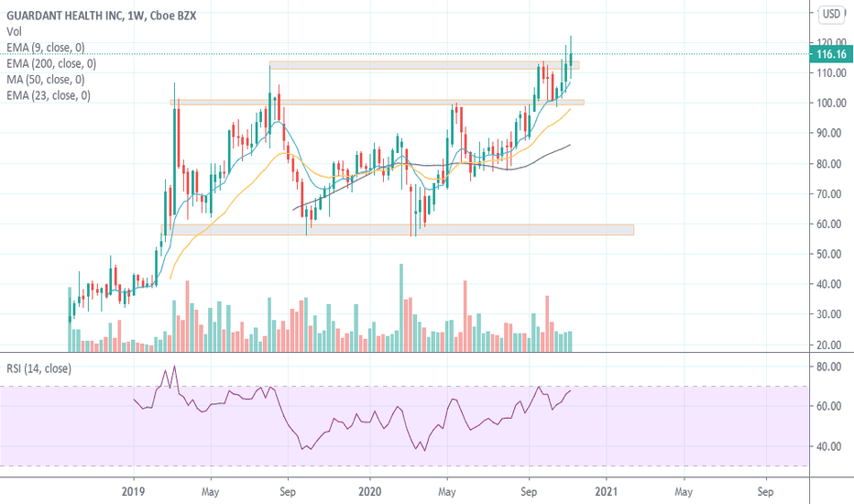
Task: Click the 40.00 price scale label
Action: click(x=831, y=284)
